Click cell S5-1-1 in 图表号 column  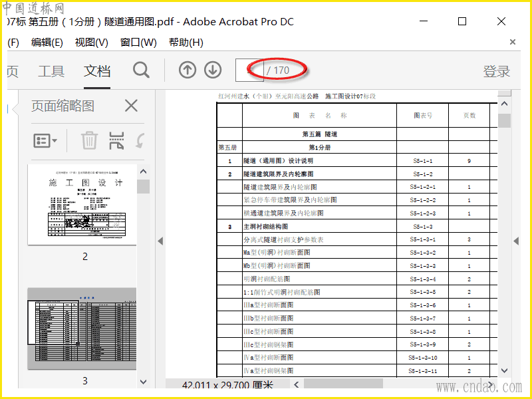[423, 161]
